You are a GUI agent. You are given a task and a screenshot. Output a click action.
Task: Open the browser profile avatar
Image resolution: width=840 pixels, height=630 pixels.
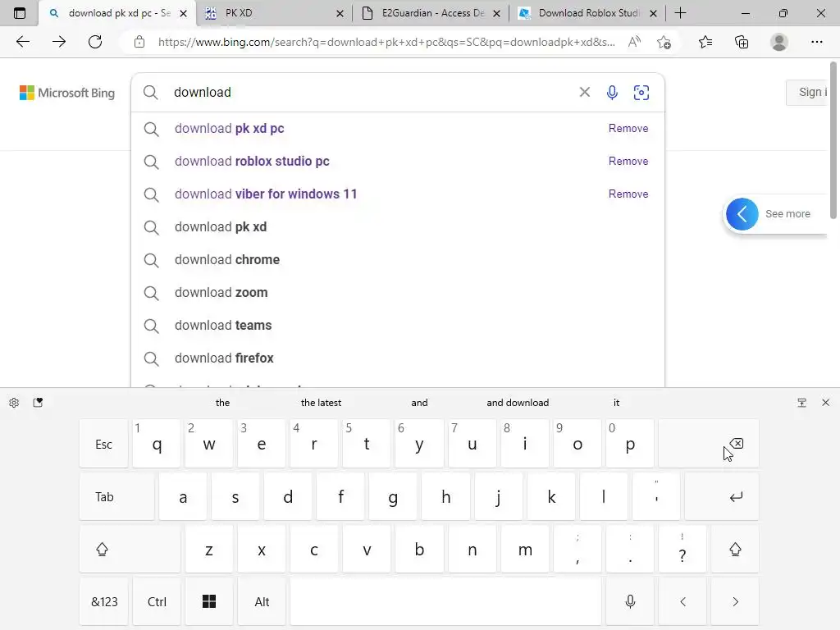(x=779, y=42)
